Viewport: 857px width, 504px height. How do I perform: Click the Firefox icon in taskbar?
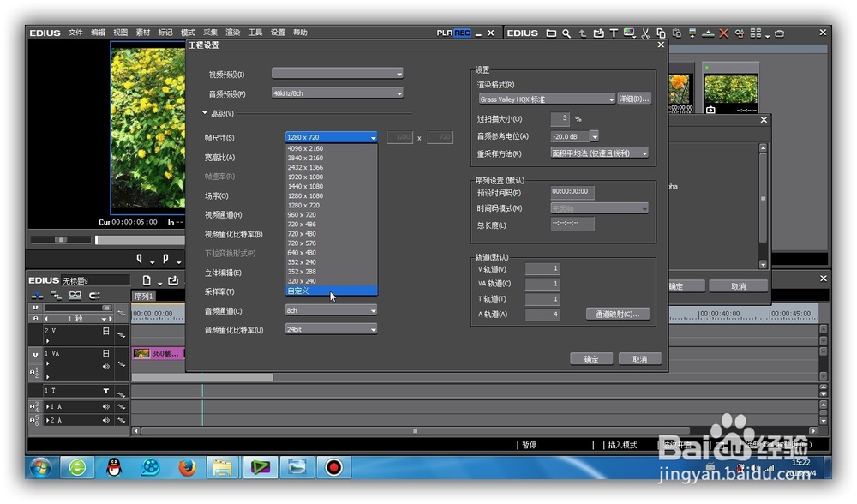coord(187,468)
